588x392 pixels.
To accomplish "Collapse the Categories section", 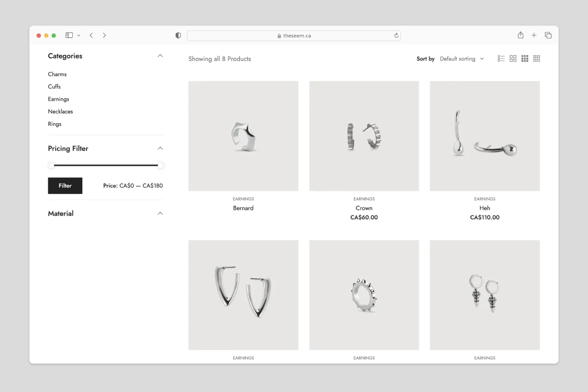I will 160,56.
